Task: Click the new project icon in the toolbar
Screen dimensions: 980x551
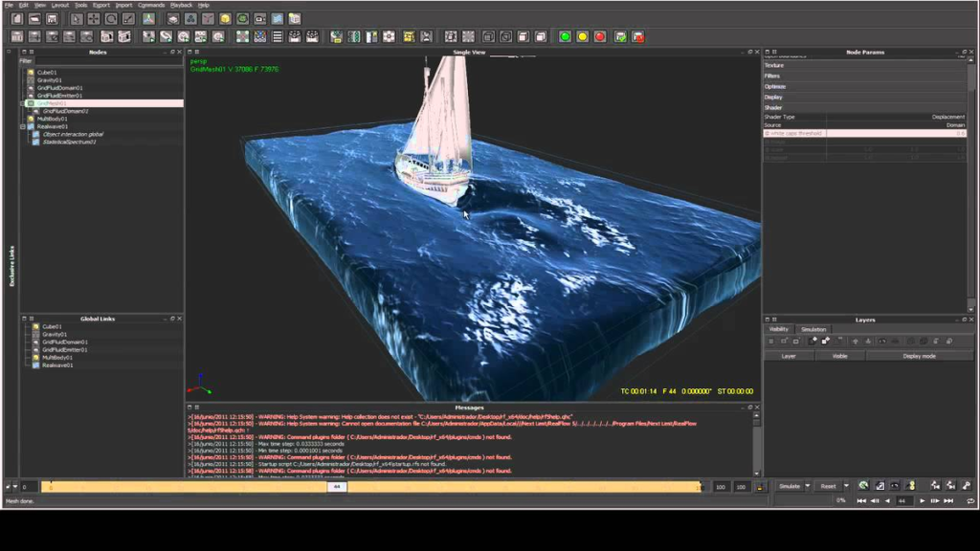Action: pyautogui.click(x=16, y=19)
